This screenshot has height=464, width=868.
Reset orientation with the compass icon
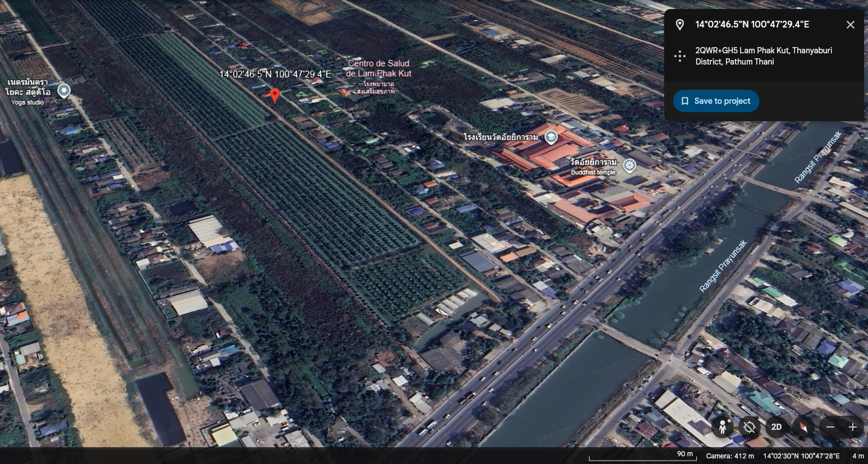803,428
